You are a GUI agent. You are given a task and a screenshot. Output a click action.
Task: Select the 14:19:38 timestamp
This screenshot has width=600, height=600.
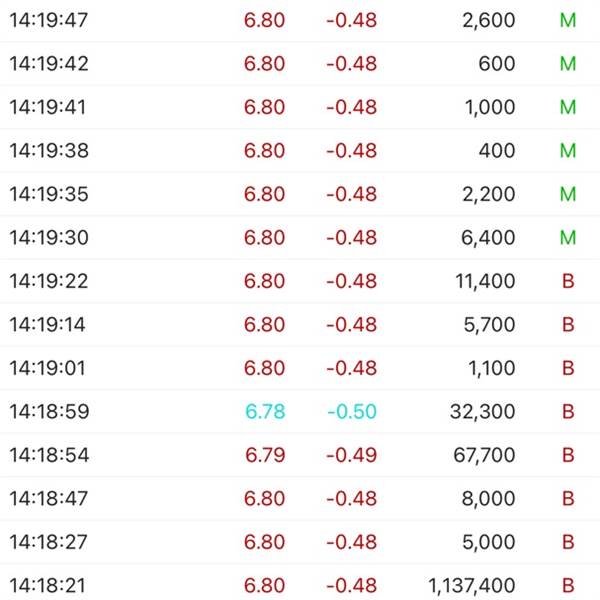coord(49,150)
